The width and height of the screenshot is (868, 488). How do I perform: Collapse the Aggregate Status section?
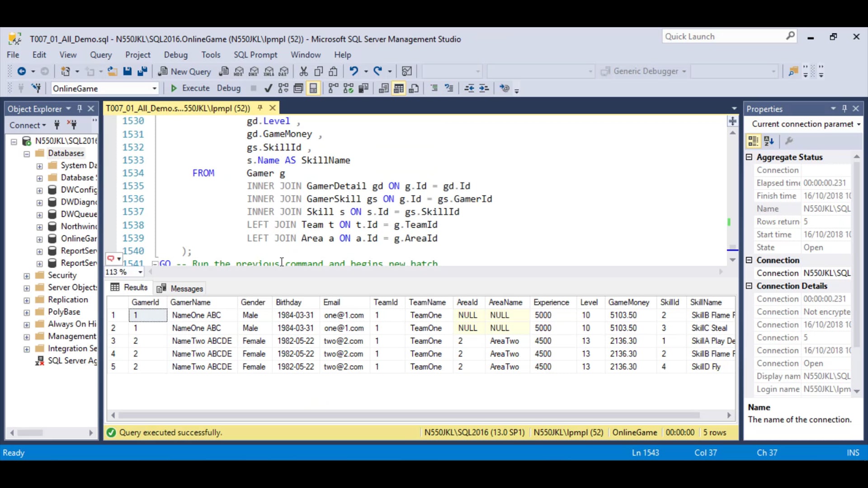[x=749, y=157]
